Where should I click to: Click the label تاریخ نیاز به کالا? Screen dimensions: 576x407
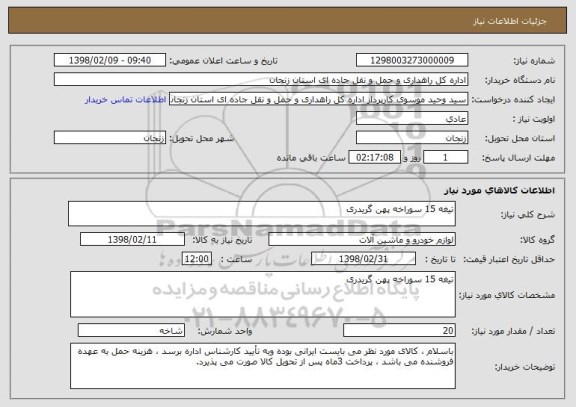click(x=222, y=240)
